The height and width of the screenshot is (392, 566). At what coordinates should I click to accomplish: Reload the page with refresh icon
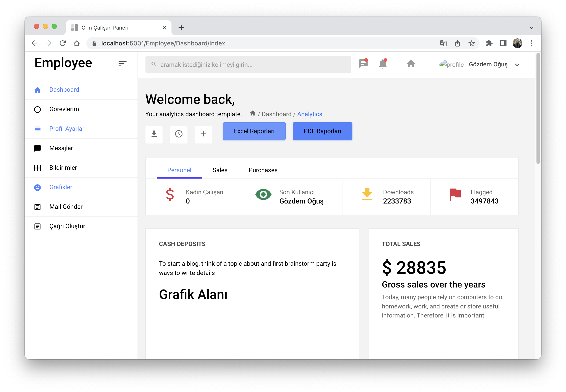[63, 43]
